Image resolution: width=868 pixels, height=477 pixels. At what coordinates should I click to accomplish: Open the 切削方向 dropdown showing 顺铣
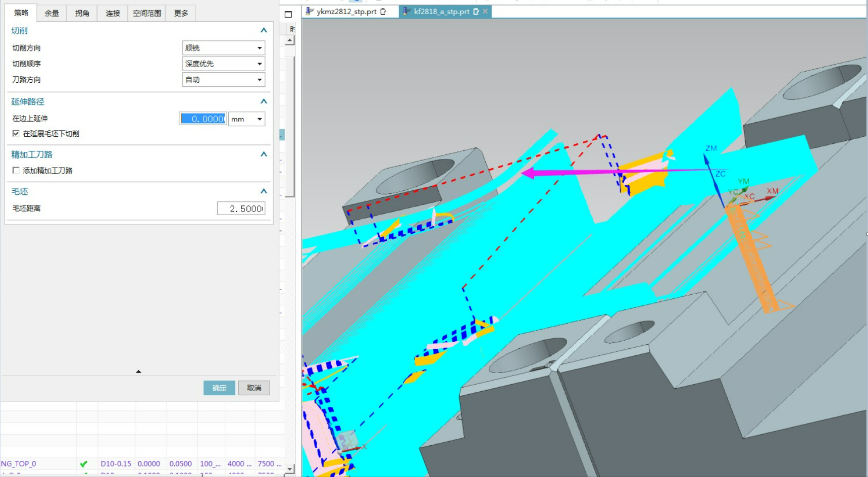coord(224,48)
